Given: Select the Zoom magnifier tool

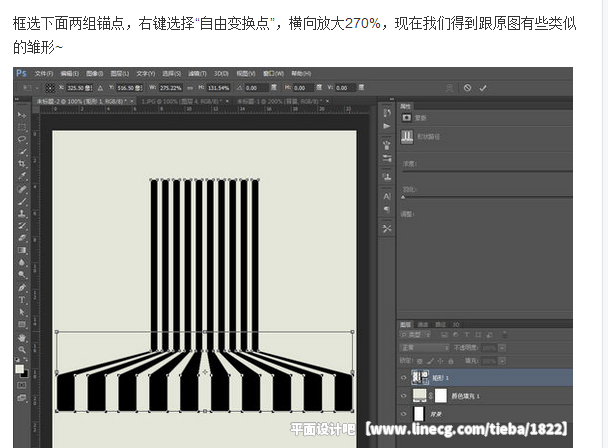Looking at the screenshot, I should [22, 349].
